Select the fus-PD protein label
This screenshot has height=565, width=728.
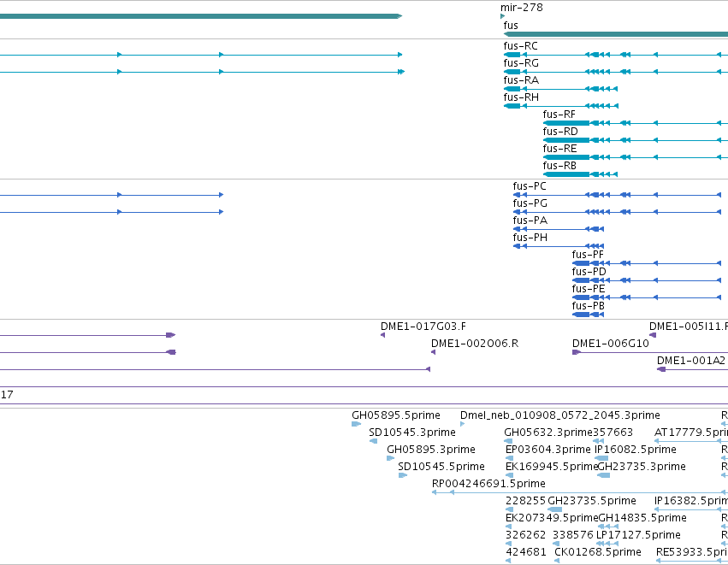point(589,272)
